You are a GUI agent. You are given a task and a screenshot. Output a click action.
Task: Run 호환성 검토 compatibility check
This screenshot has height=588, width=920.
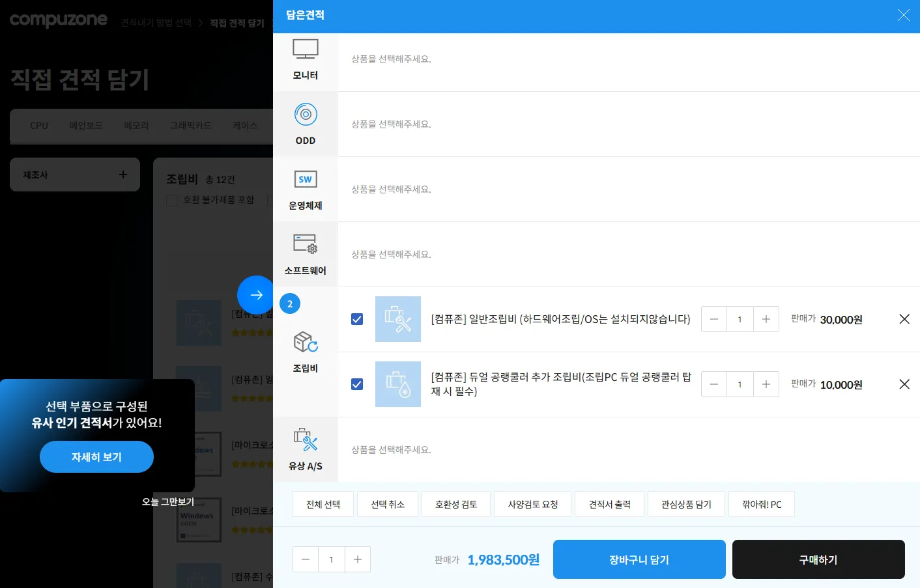tap(456, 503)
